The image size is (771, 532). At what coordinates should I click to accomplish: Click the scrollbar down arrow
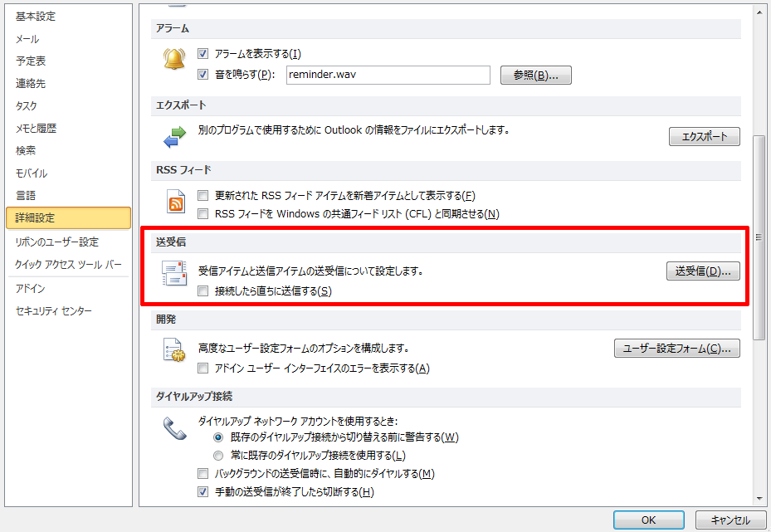click(x=759, y=499)
